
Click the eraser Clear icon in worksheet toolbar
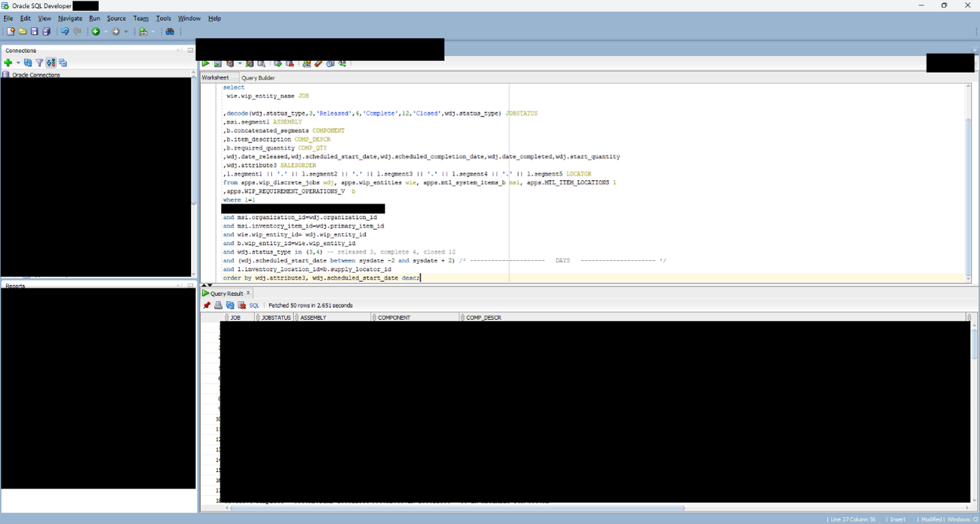point(318,64)
